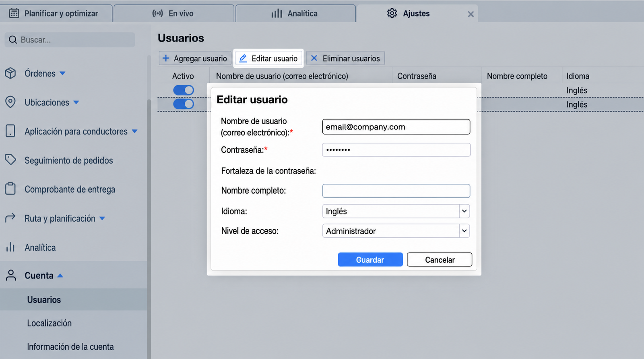The image size is (644, 359).
Task: Switch to the Planificar y optimizar tab
Action: (x=56, y=13)
